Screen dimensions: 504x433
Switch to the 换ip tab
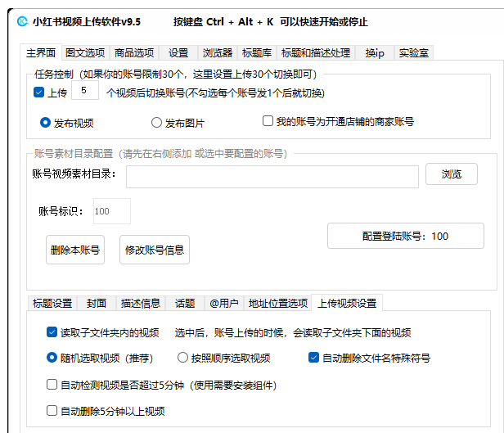375,52
